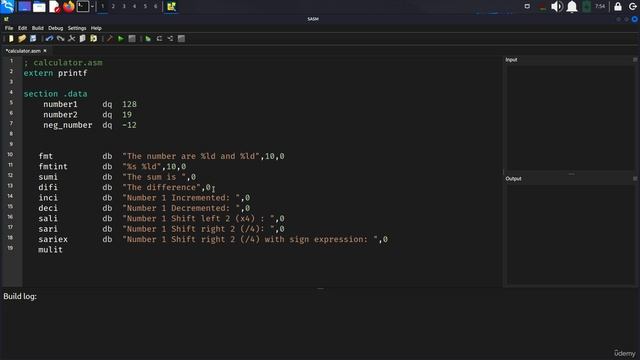Screen dimensions: 640x360
Task: Open the Settings menu
Action: [77, 28]
